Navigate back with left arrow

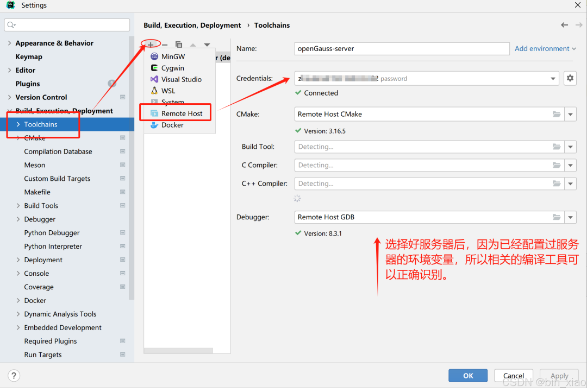pyautogui.click(x=564, y=25)
